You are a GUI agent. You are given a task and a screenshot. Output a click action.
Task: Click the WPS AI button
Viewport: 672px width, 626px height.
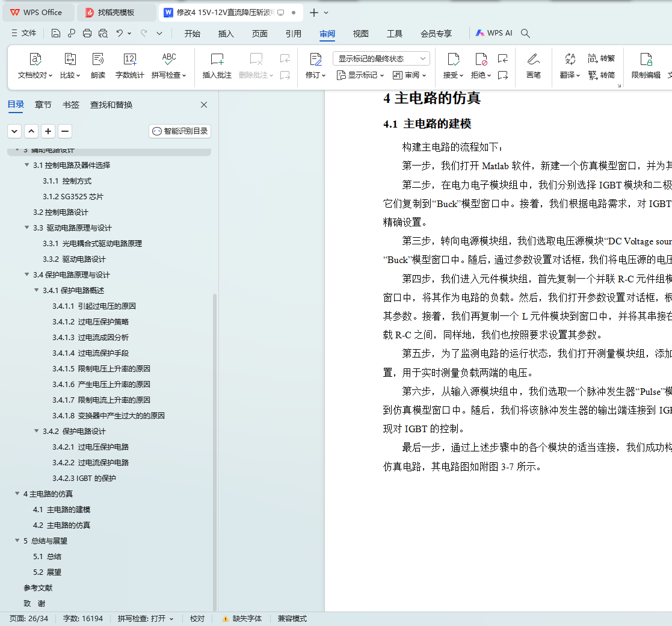494,33
